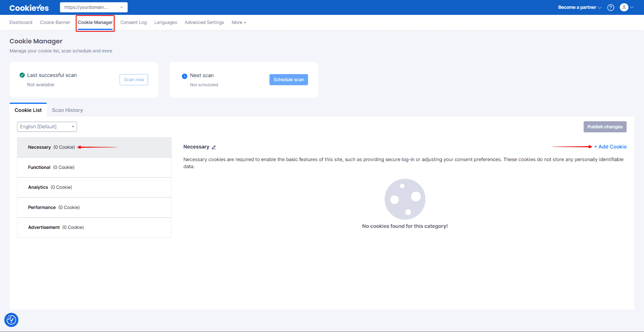Go to Advanced Settings
Viewport: 644px width, 332px height.
[x=204, y=22]
